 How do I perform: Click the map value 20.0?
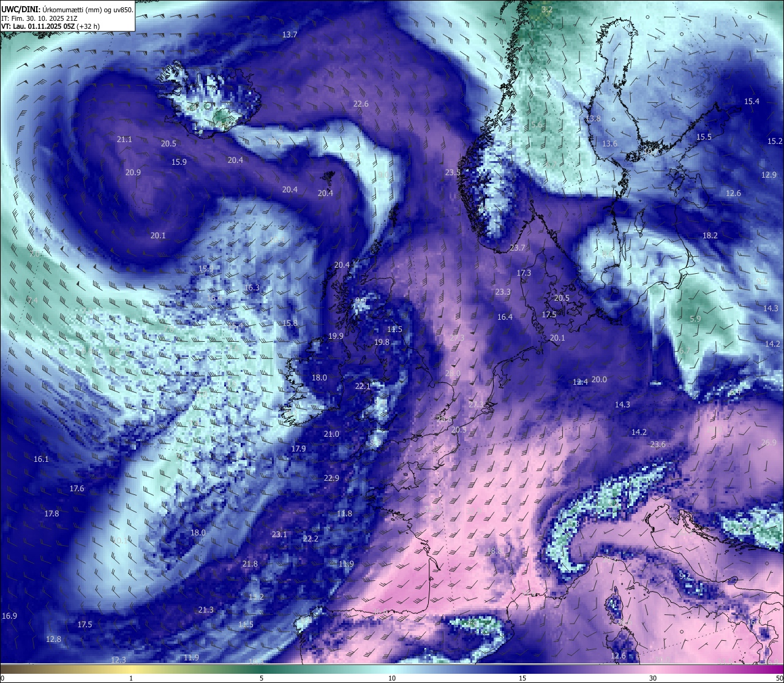coord(599,380)
